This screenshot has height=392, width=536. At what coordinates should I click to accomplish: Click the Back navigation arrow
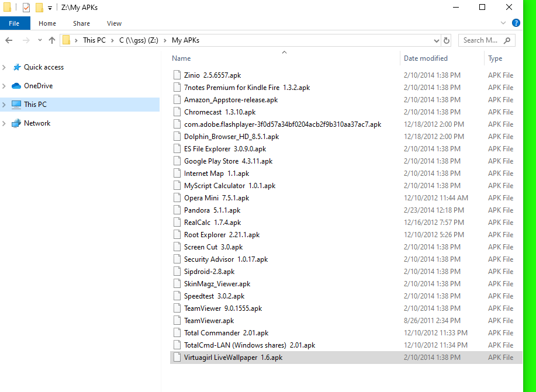[x=9, y=40]
